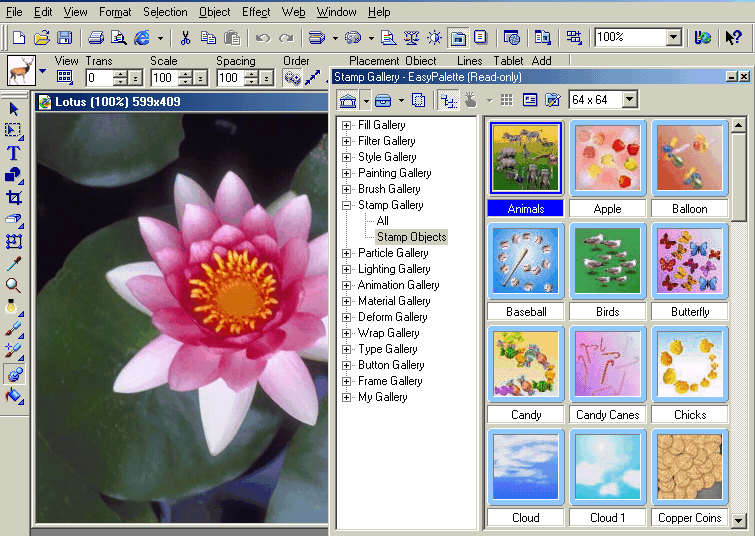Select the Eraser tool

pos(13,220)
